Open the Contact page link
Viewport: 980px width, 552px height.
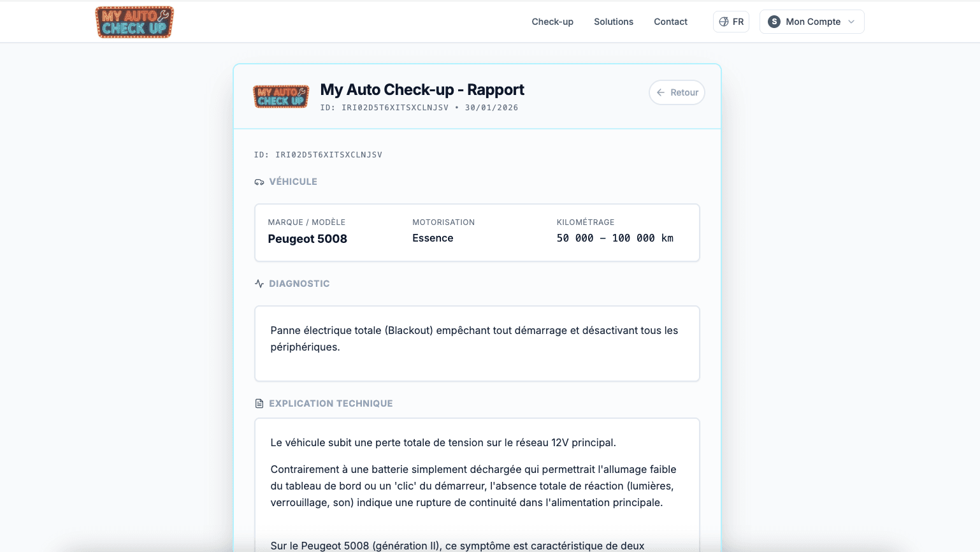[670, 22]
